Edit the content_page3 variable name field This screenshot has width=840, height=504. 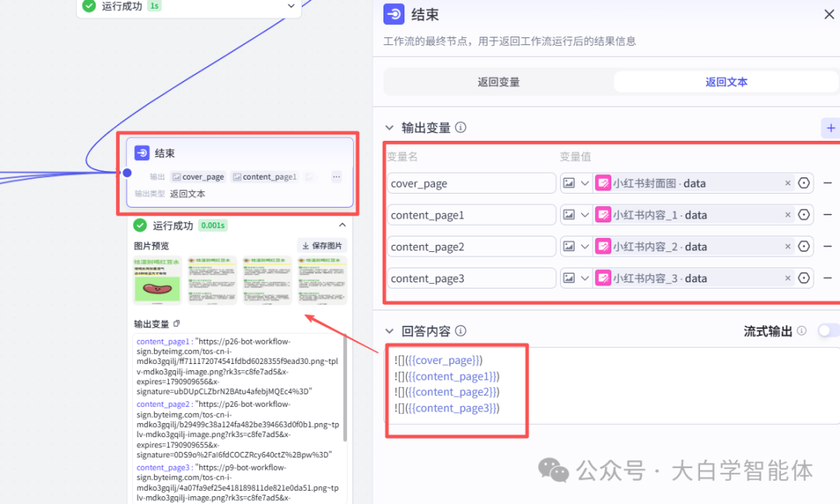click(x=471, y=278)
